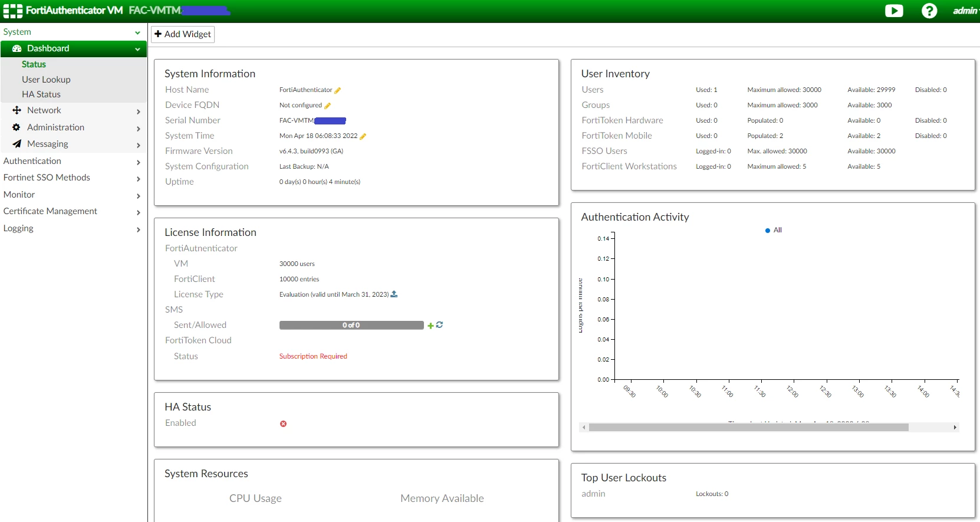Edit the Host Name pencil icon
Image resolution: width=980 pixels, height=522 pixels.
click(x=338, y=90)
